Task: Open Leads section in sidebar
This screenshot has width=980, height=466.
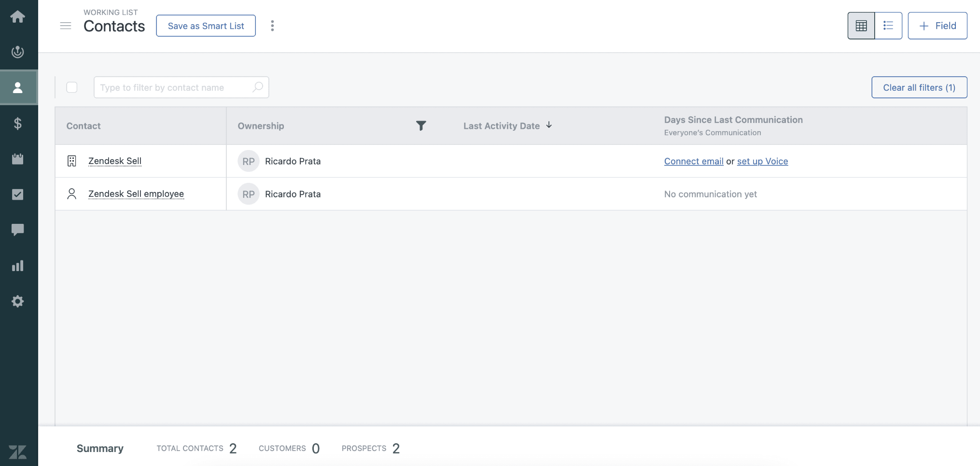Action: pyautogui.click(x=18, y=52)
